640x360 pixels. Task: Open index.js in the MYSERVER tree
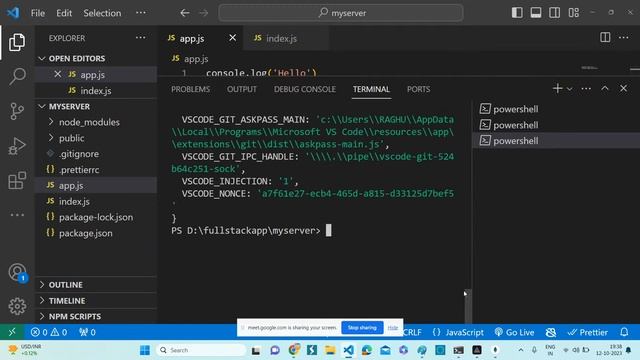pyautogui.click(x=96, y=201)
